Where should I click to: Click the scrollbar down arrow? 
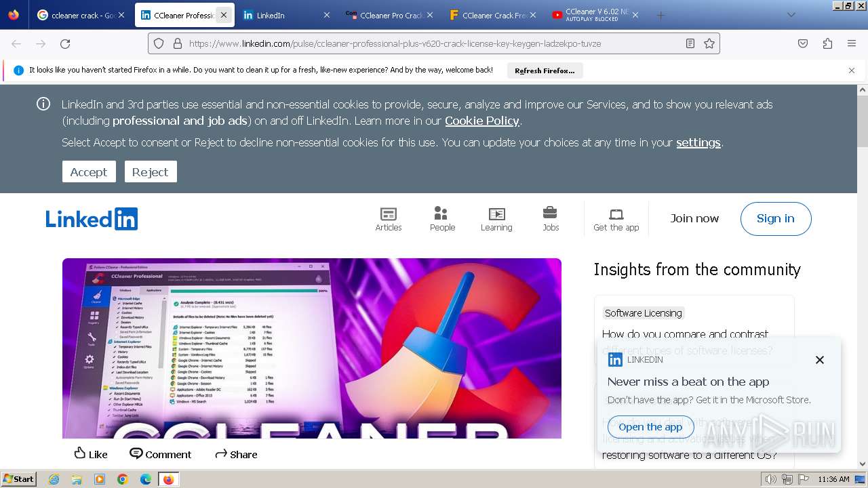tap(863, 464)
